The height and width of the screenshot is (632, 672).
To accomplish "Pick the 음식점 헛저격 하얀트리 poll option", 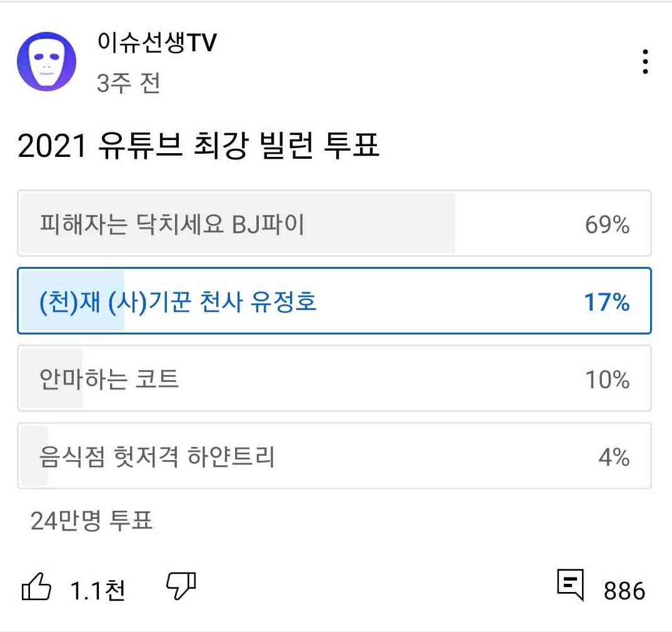I will [157, 457].
